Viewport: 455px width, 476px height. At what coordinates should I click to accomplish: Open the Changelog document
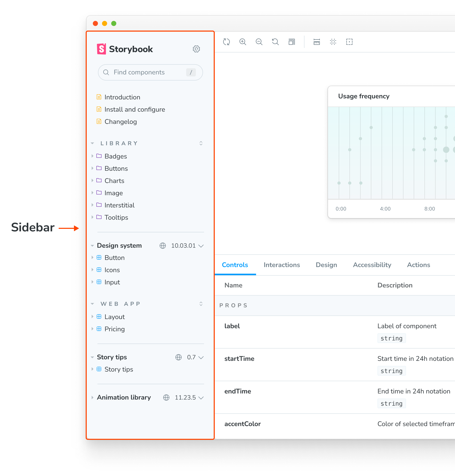tap(120, 122)
